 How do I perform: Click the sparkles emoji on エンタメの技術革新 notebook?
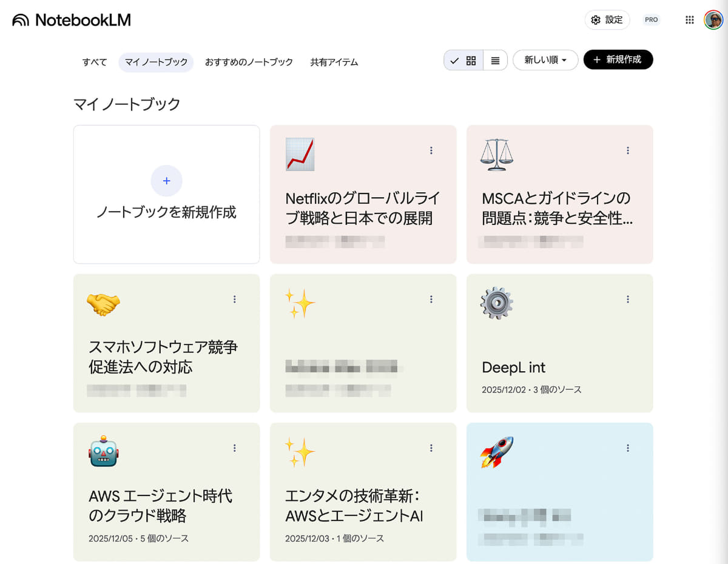[300, 452]
